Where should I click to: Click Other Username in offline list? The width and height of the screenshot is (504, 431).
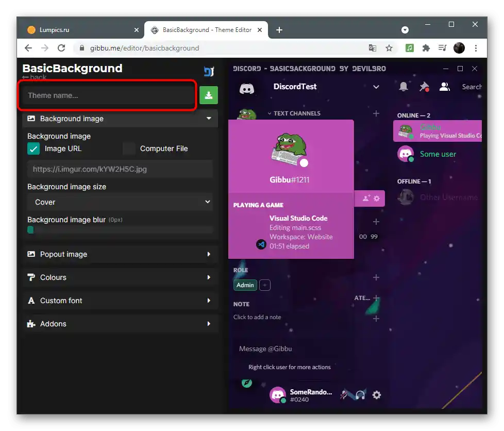point(439,197)
